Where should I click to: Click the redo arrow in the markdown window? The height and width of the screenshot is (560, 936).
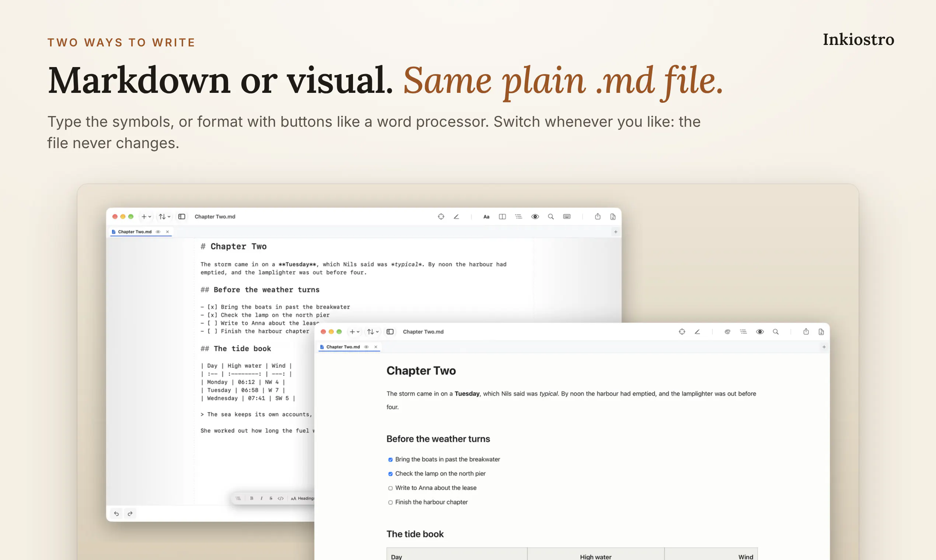coord(130,514)
